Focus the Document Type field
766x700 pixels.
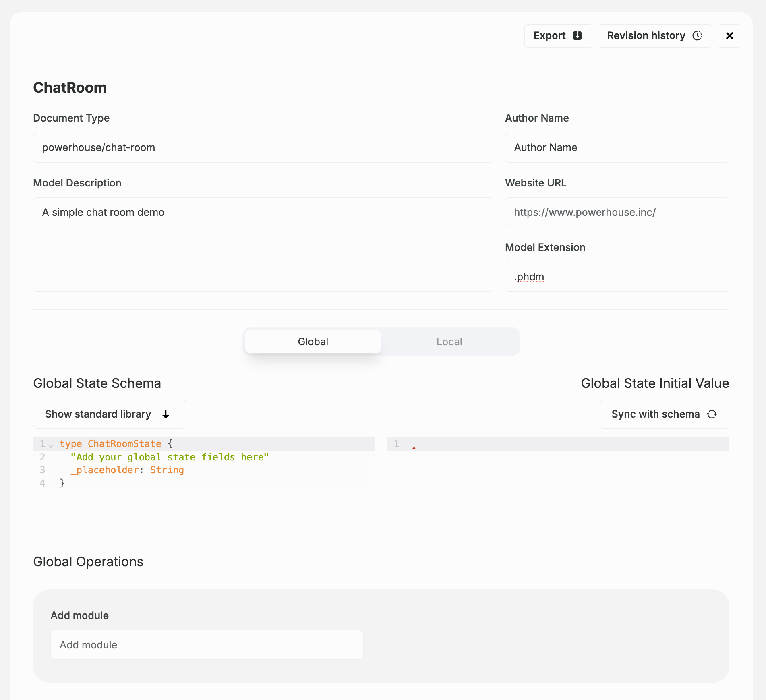[x=263, y=148]
